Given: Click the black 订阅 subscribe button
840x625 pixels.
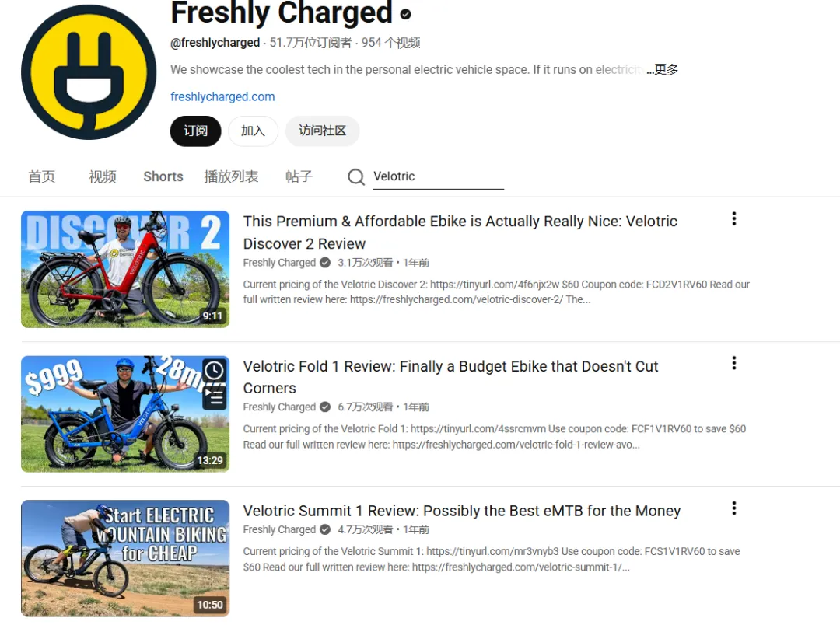Looking at the screenshot, I should (x=195, y=131).
